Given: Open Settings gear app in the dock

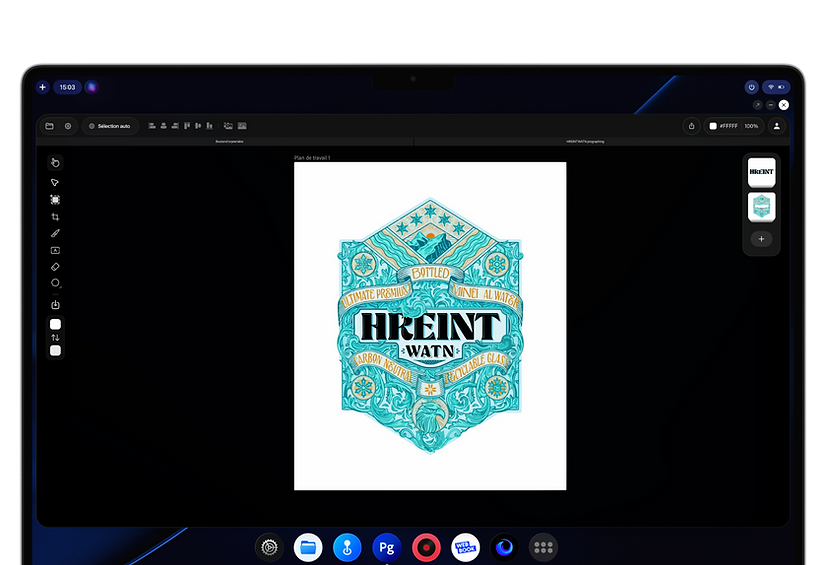Looking at the screenshot, I should pos(269,548).
